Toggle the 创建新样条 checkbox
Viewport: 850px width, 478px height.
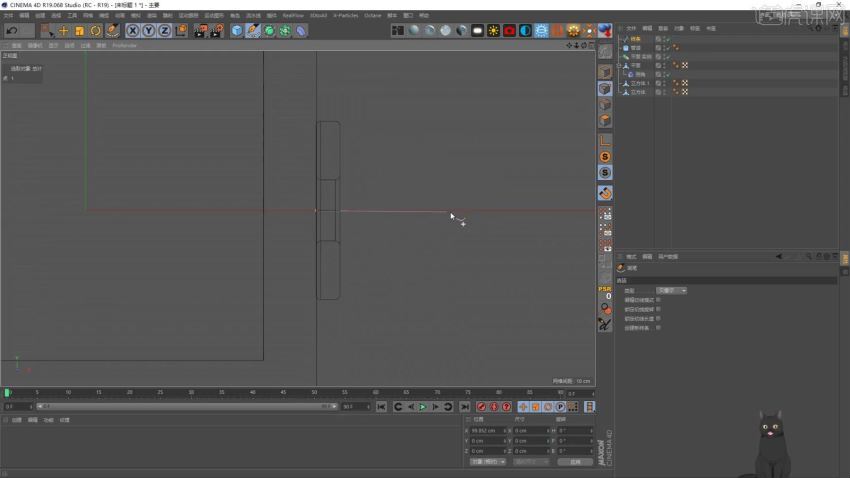(x=658, y=327)
